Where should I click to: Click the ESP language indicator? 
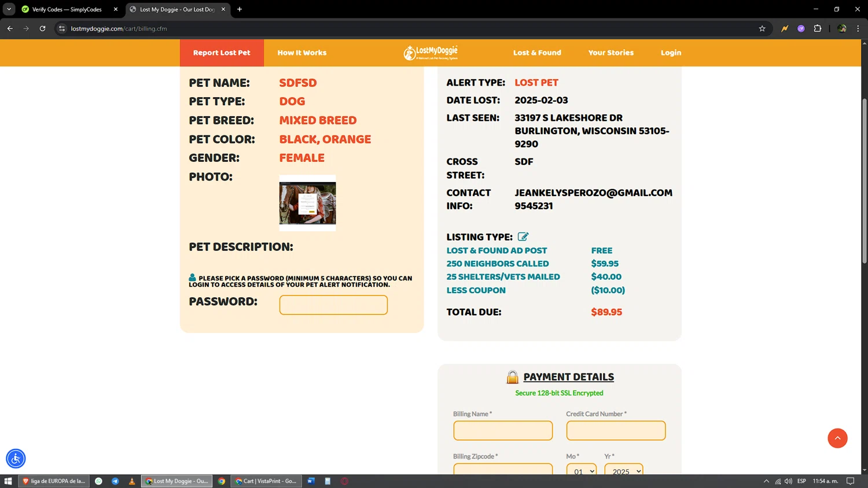pos(801,481)
